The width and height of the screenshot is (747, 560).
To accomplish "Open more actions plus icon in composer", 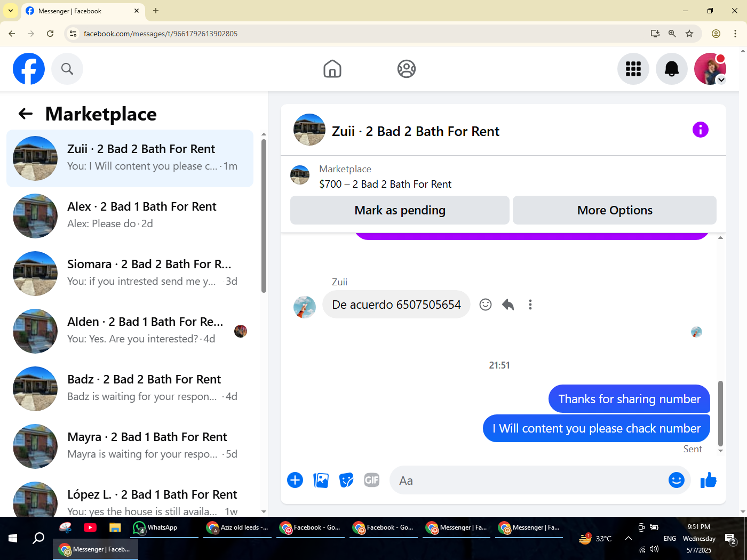I will [x=295, y=480].
